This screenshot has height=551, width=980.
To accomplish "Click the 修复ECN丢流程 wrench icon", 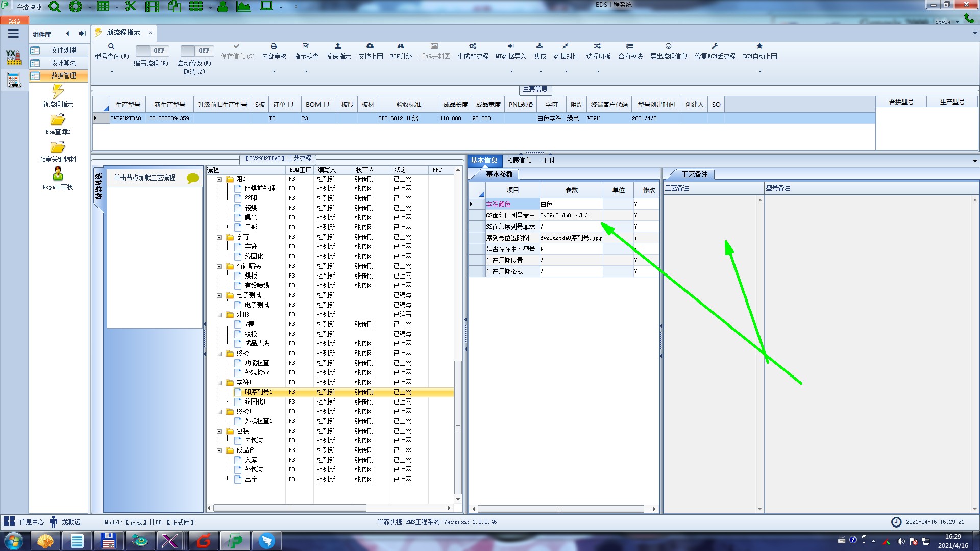I will [715, 46].
